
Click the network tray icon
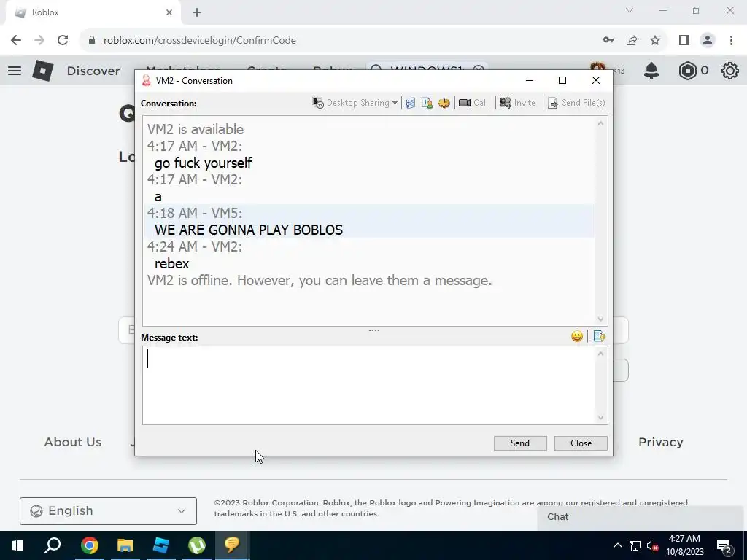point(635,545)
